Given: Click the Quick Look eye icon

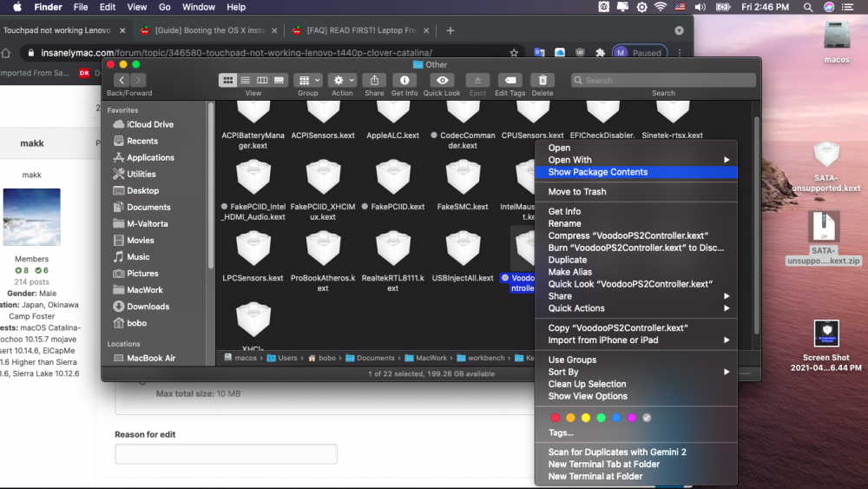Looking at the screenshot, I should click(442, 80).
